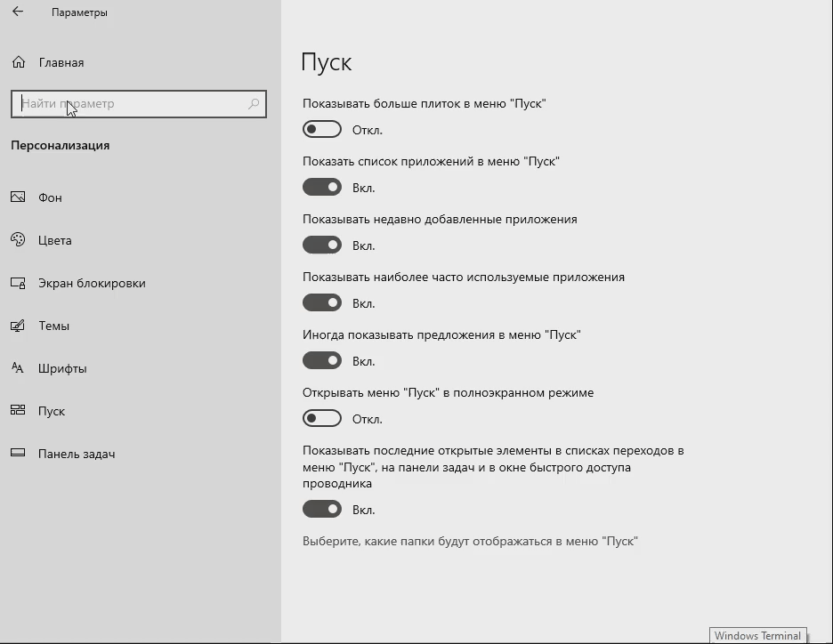Click the search magnifier icon

point(254,103)
